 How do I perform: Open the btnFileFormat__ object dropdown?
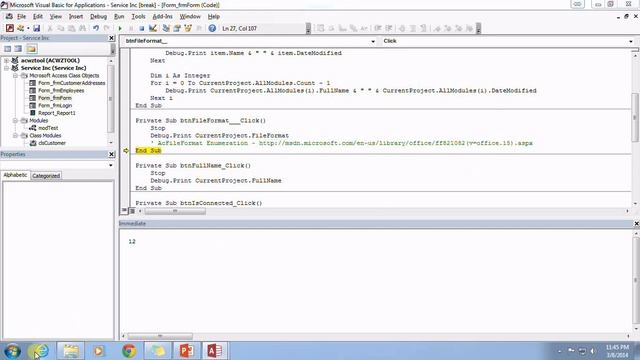373,41
